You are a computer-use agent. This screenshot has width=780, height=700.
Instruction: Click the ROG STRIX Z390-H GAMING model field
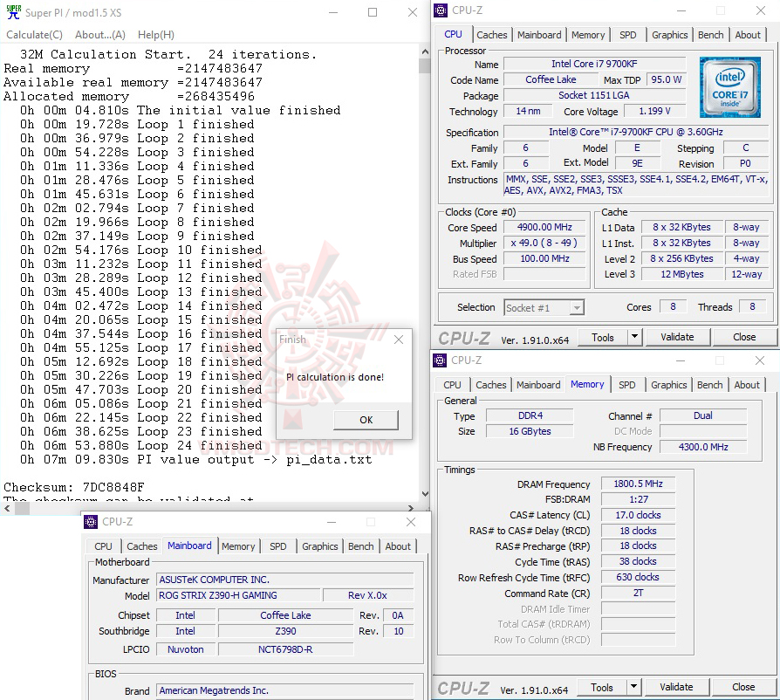point(238,595)
